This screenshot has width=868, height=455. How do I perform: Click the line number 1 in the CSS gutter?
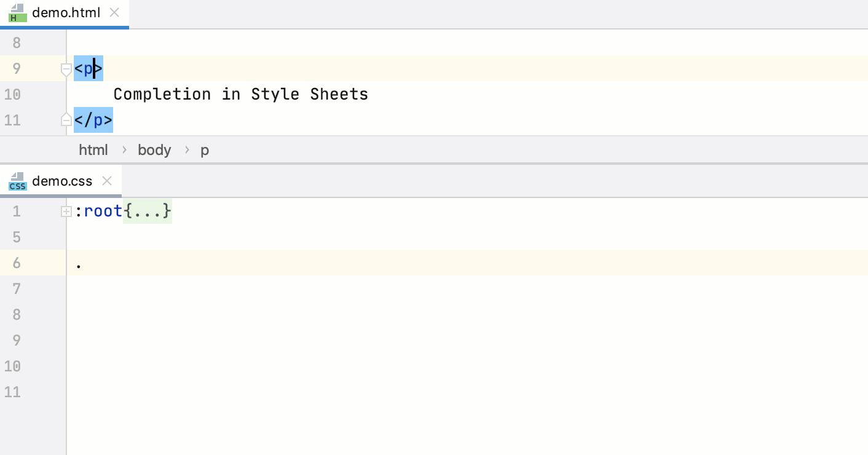16,211
